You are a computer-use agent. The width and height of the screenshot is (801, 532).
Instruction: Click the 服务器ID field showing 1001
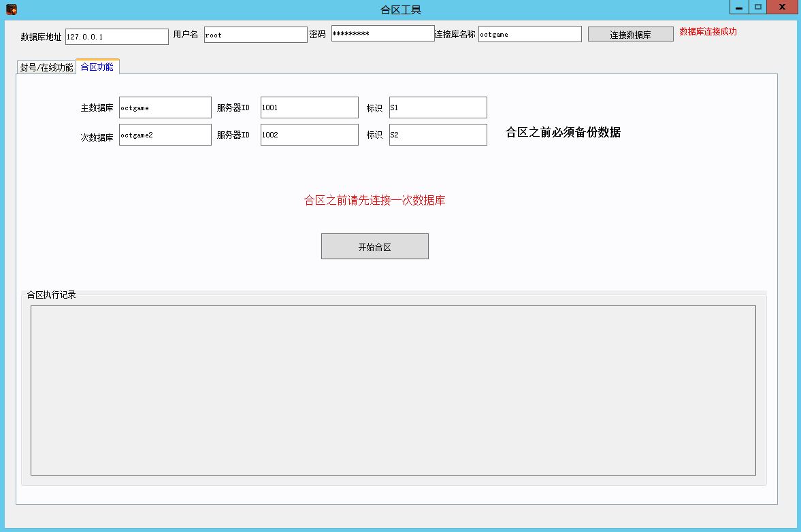(309, 107)
